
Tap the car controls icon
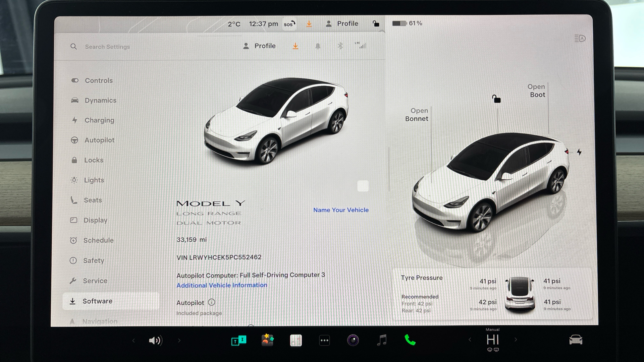(576, 340)
